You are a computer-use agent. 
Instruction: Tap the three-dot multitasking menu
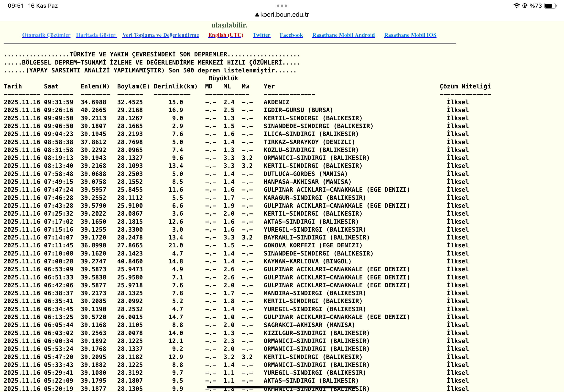coord(282,6)
